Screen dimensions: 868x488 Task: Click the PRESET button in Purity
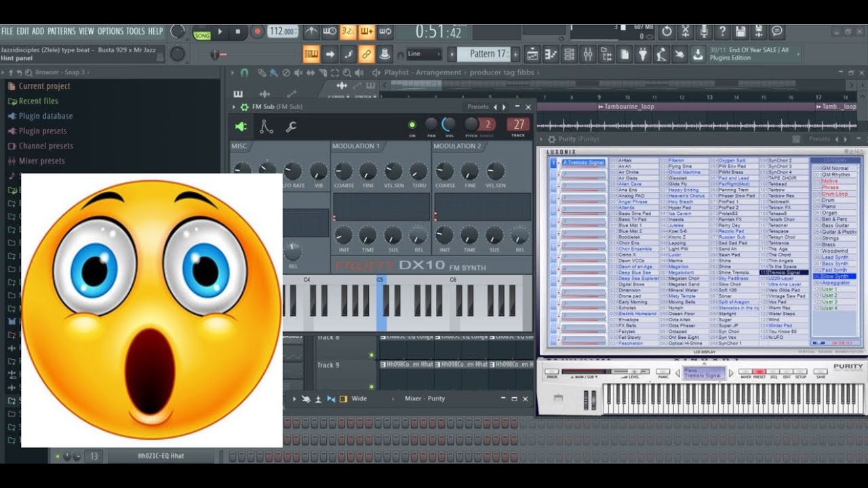(759, 372)
